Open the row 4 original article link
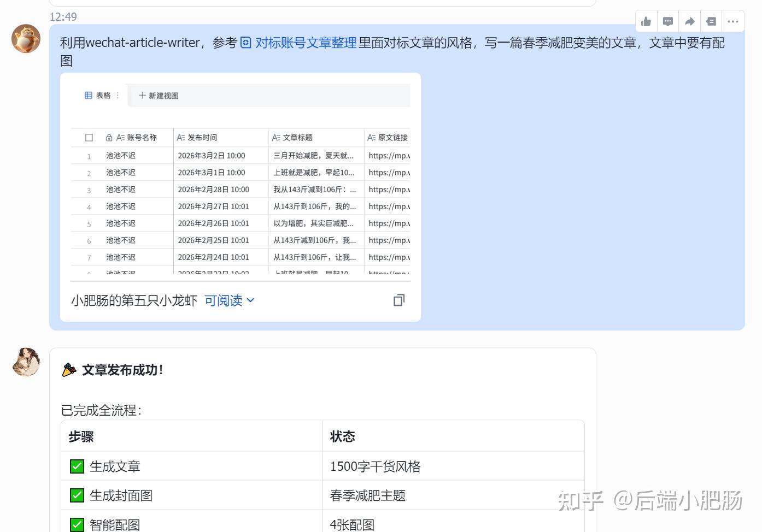762x532 pixels. (389, 206)
